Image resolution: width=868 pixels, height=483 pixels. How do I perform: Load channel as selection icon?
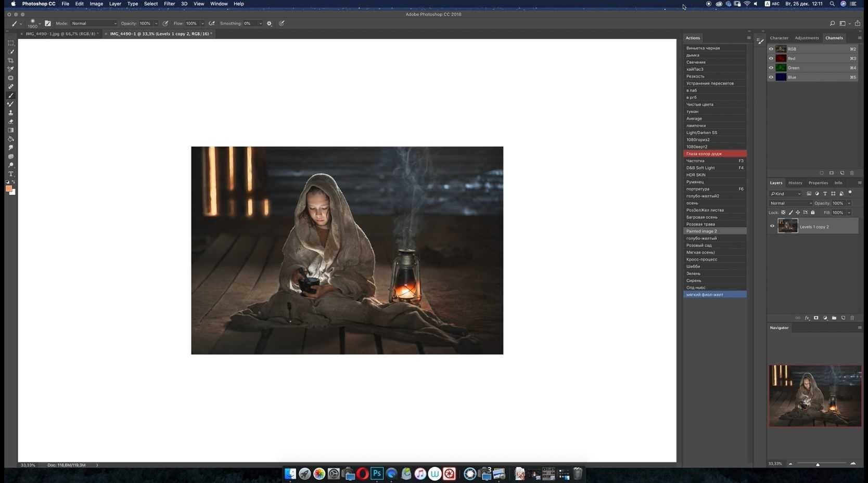822,173
